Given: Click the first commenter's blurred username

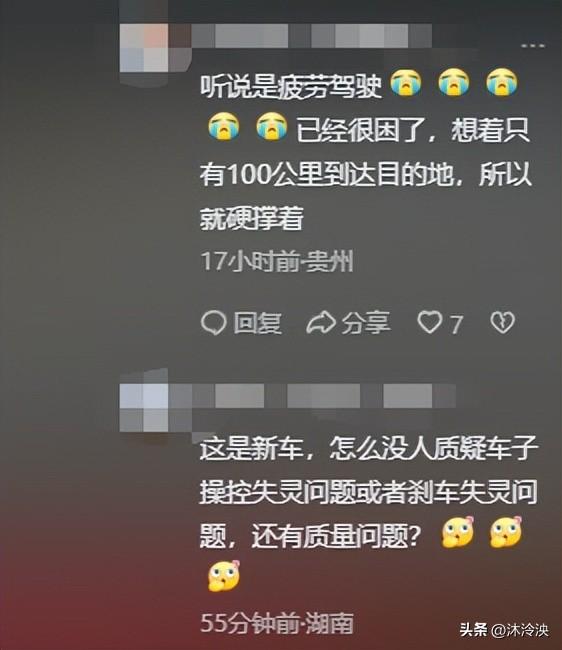Looking at the screenshot, I should click(312, 36).
